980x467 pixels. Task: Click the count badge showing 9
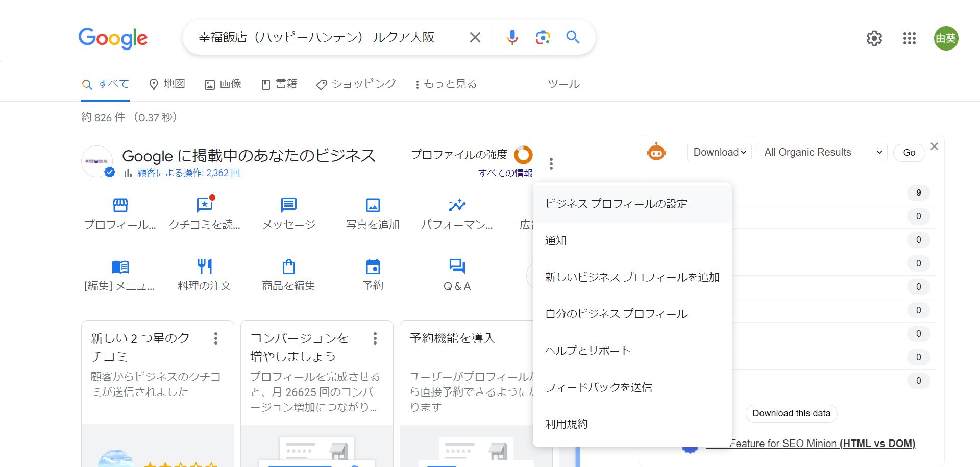(x=919, y=193)
